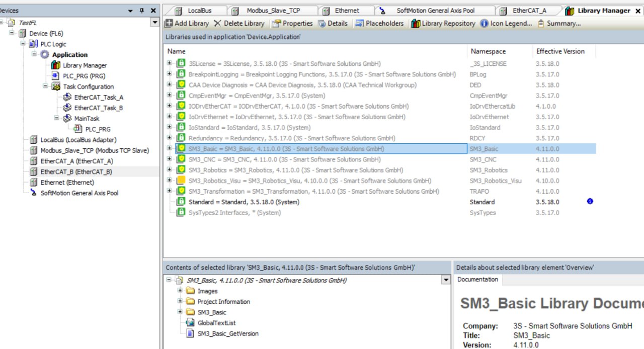Click the 'SysTypes2 Interfaces' library row

pos(234,213)
